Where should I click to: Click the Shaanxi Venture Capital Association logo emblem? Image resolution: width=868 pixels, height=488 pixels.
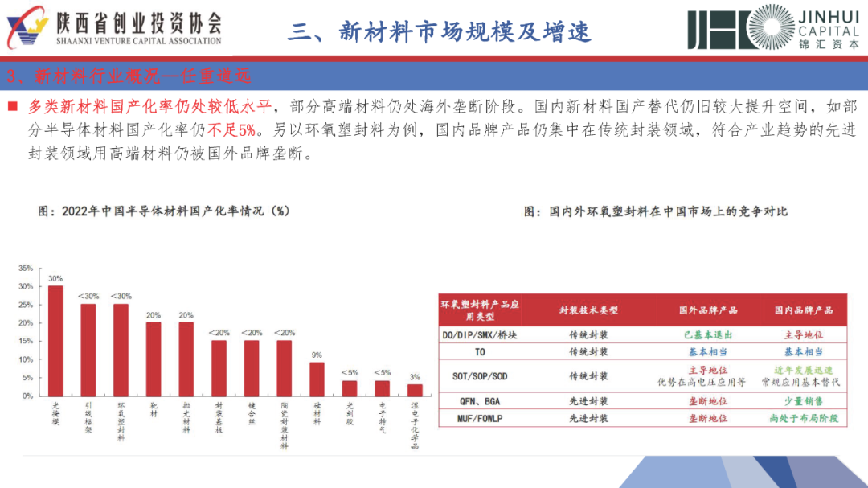(x=27, y=27)
